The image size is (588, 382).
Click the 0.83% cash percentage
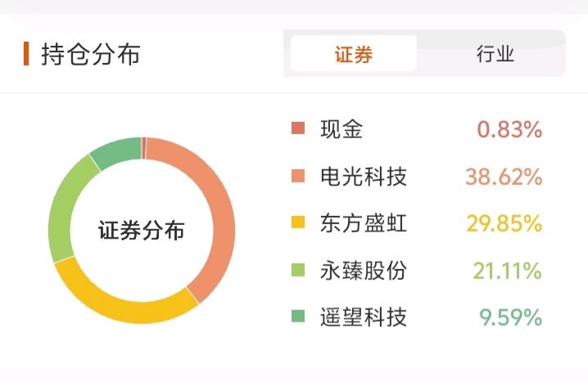pyautogui.click(x=509, y=128)
